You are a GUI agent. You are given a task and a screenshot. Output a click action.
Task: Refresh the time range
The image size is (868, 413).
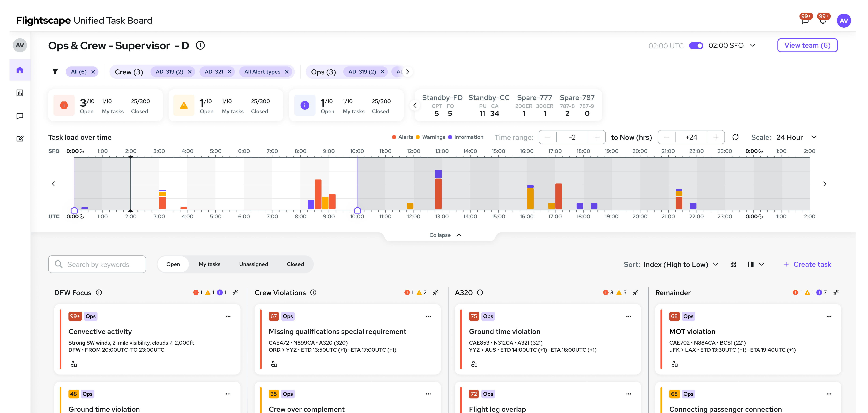tap(736, 137)
